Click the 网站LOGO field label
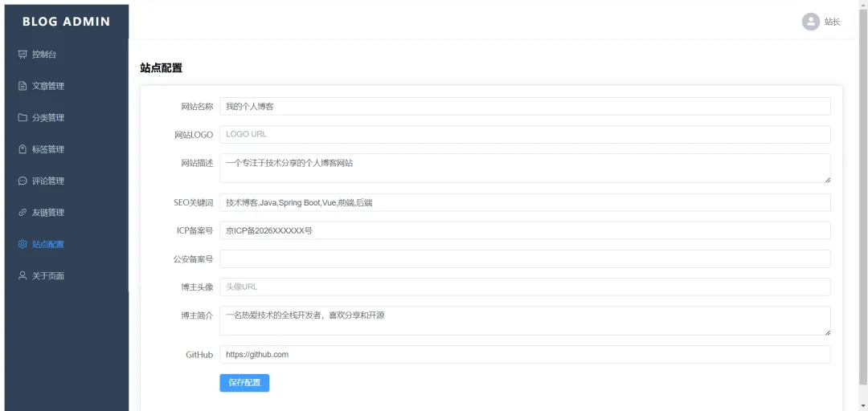The height and width of the screenshot is (411, 868). (194, 134)
